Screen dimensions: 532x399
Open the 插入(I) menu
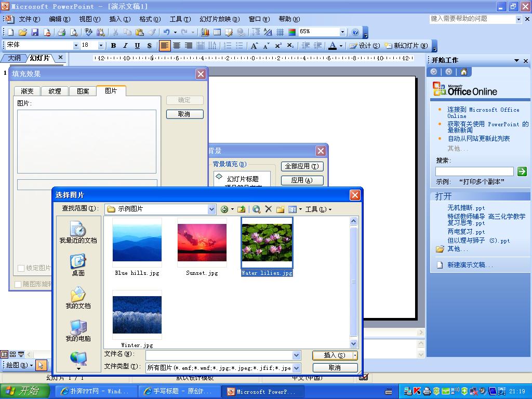tap(120, 19)
